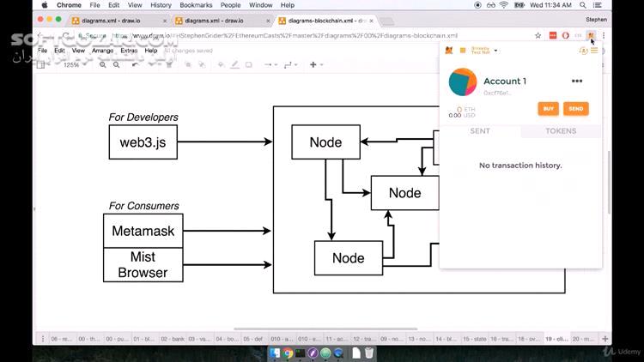Click the orange BUY button

(x=549, y=109)
